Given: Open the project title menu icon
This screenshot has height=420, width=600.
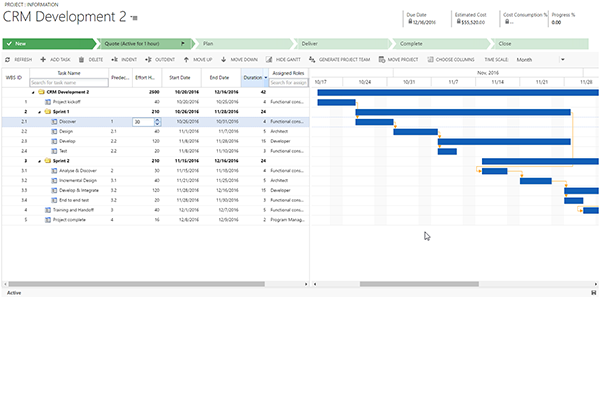Looking at the screenshot, I should pyautogui.click(x=134, y=18).
